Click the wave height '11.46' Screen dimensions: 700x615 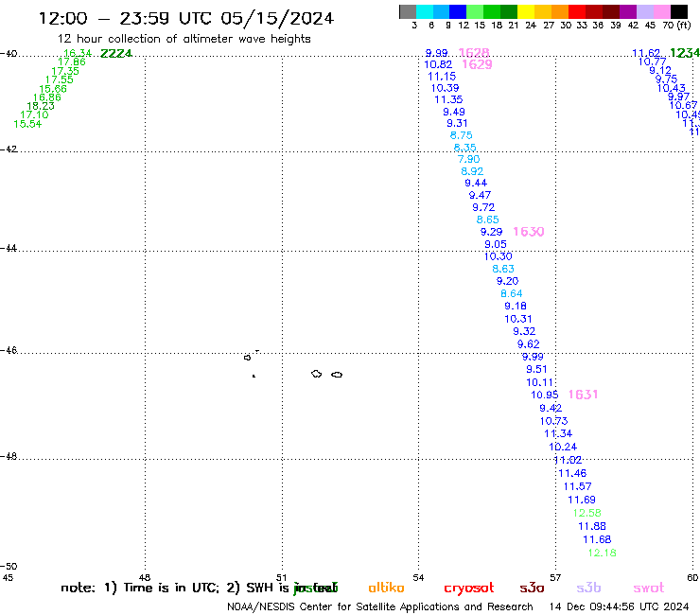(572, 473)
